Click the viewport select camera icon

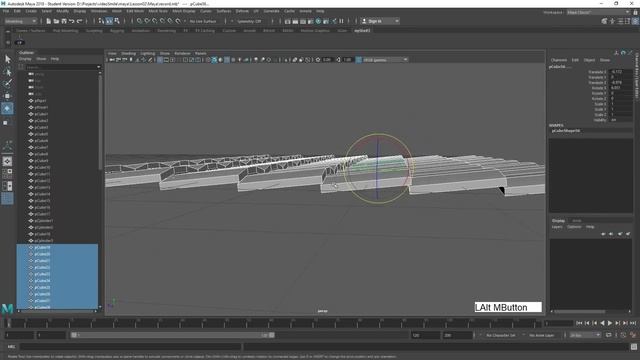pos(111,60)
